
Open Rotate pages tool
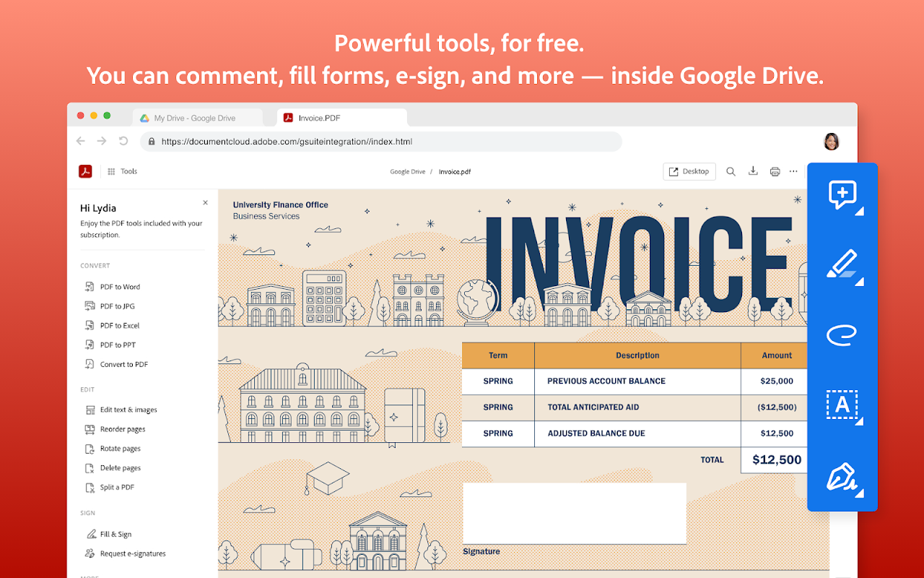click(113, 449)
